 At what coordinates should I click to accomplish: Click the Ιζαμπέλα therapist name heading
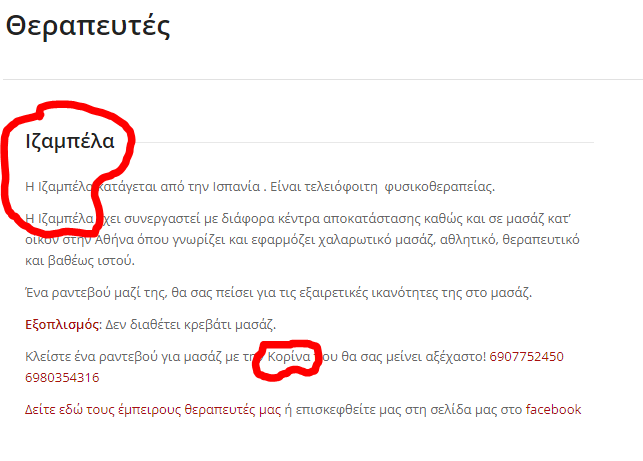point(69,142)
